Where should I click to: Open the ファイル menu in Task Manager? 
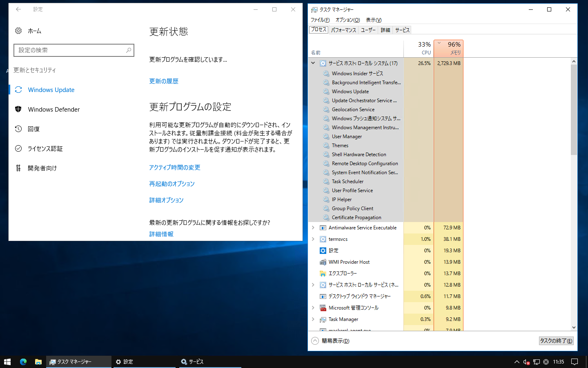[320, 20]
